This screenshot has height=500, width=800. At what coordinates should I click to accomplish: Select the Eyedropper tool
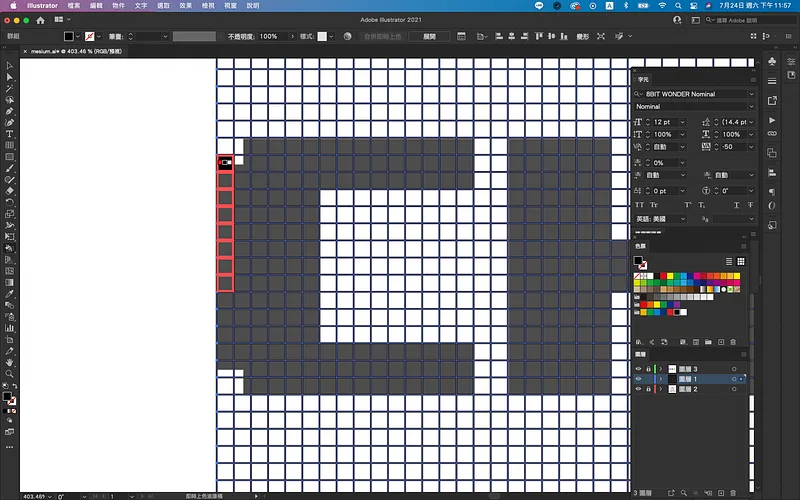pos(9,294)
